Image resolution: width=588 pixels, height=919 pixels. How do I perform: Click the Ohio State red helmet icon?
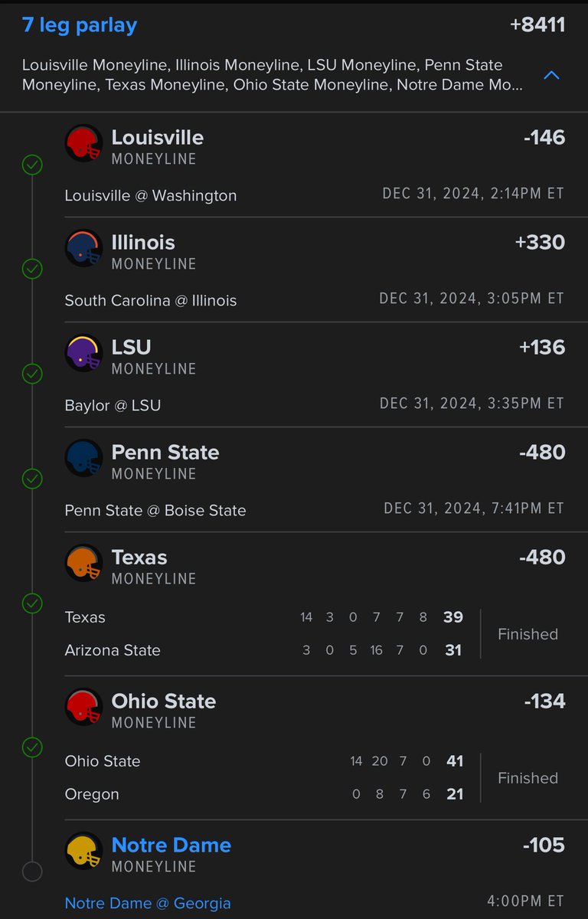pyautogui.click(x=83, y=707)
